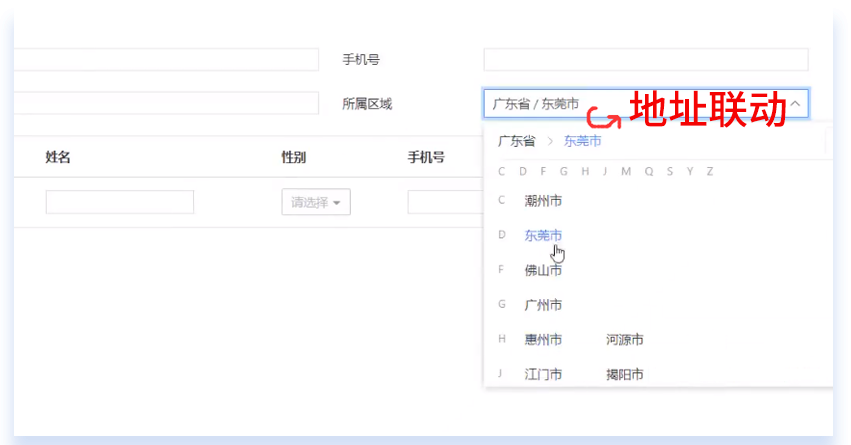Jump to letter H in the alphabet index

tap(585, 171)
